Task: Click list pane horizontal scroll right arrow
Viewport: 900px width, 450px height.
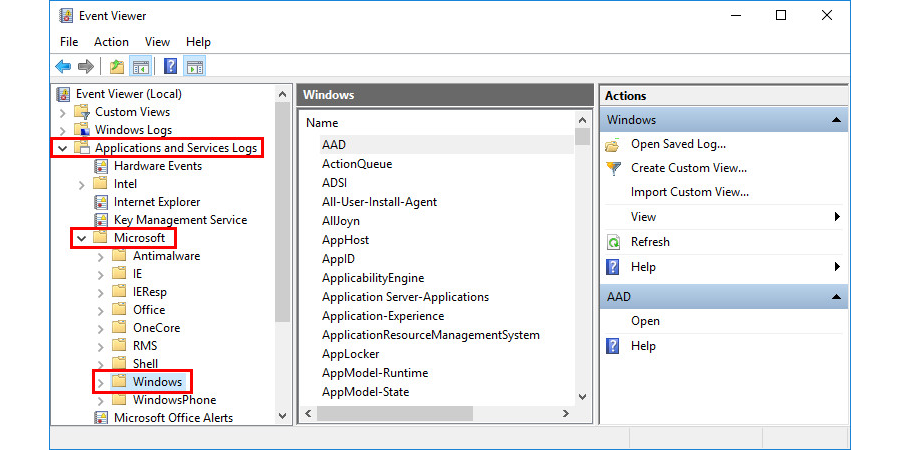Action: pos(565,413)
